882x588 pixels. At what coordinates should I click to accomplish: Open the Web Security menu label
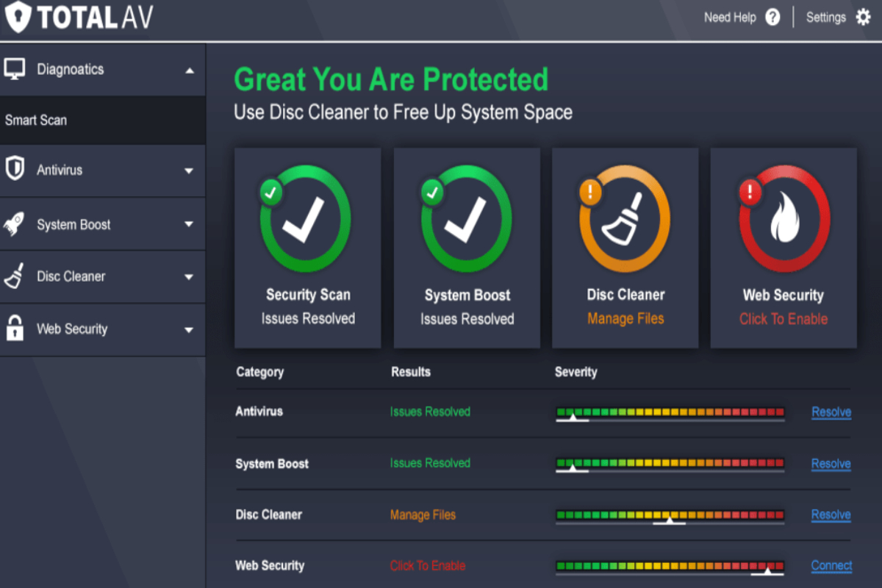pos(72,329)
